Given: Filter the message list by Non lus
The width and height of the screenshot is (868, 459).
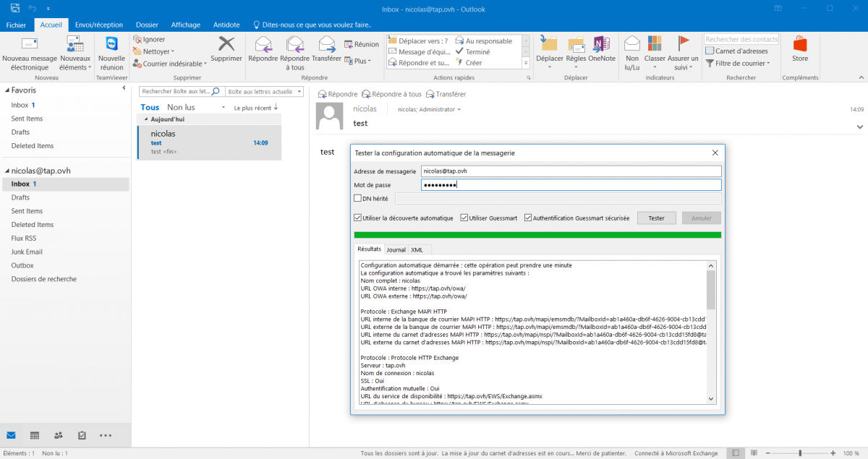Looking at the screenshot, I should (181, 108).
